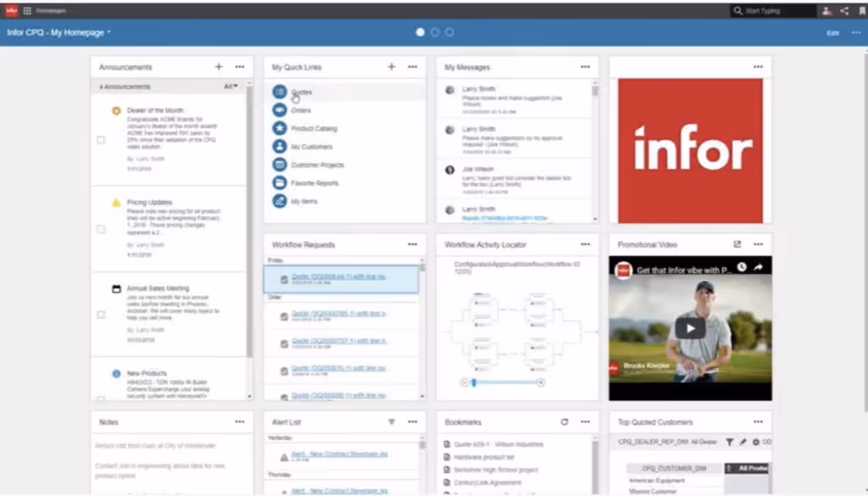868x496 pixels.
Task: Click the bookmark icon in top bar
Action: coord(862,10)
